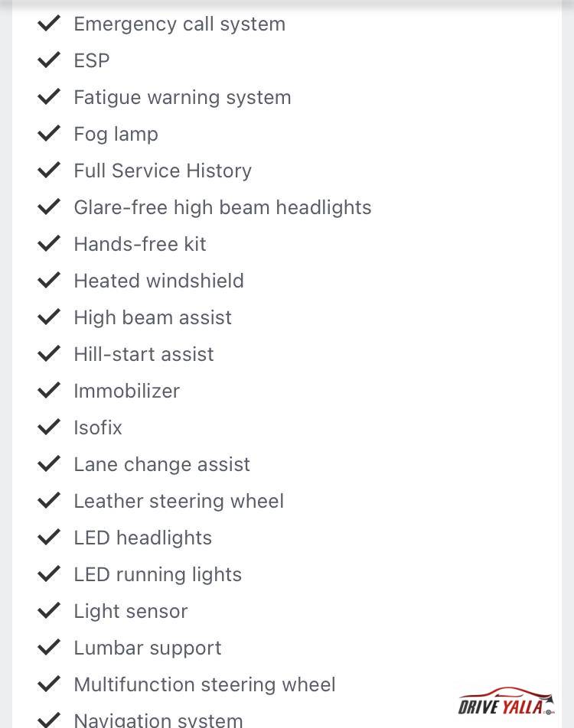Select the Full Service History item
Image resolution: width=574 pixels, height=728 pixels.
[163, 171]
